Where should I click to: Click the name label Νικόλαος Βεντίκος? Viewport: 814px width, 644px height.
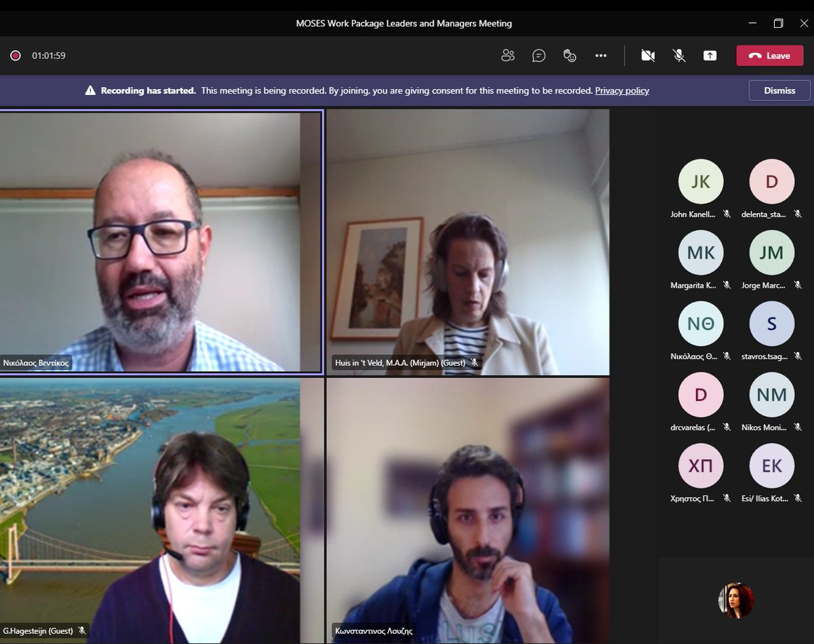pos(35,363)
